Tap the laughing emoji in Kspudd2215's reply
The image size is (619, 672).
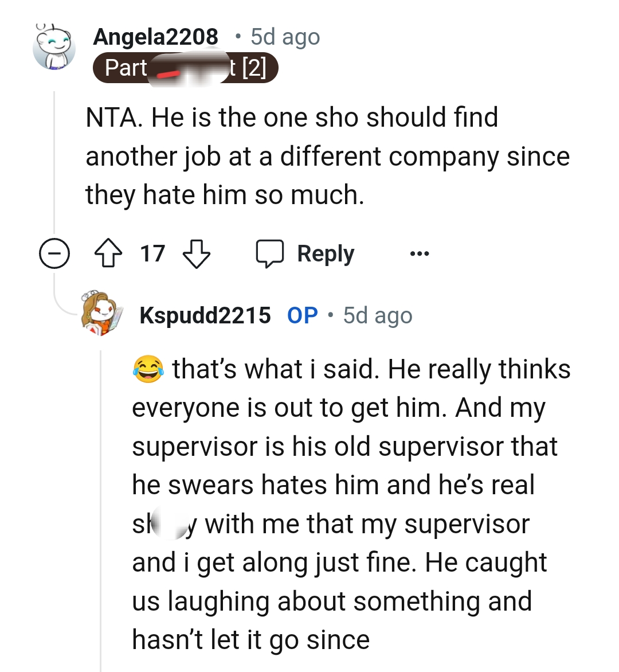point(148,368)
